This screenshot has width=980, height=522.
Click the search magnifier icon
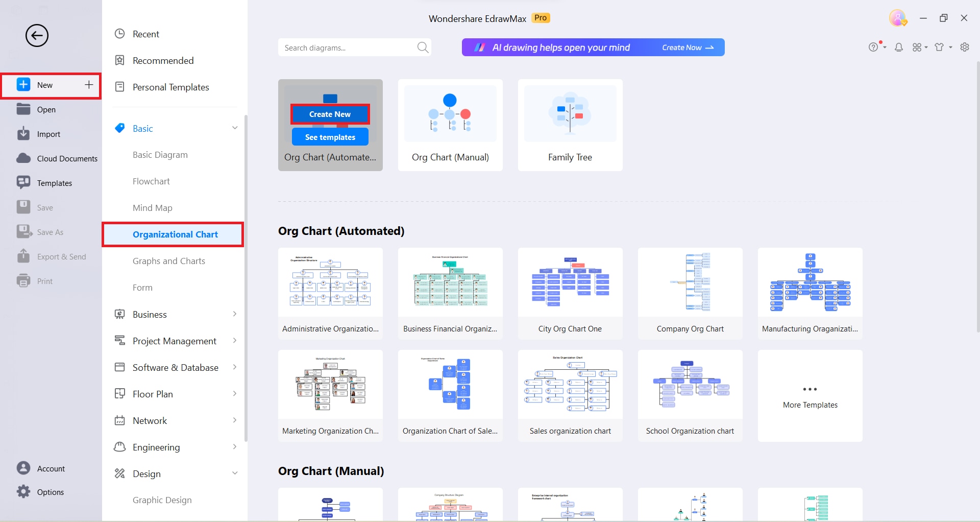tap(423, 48)
